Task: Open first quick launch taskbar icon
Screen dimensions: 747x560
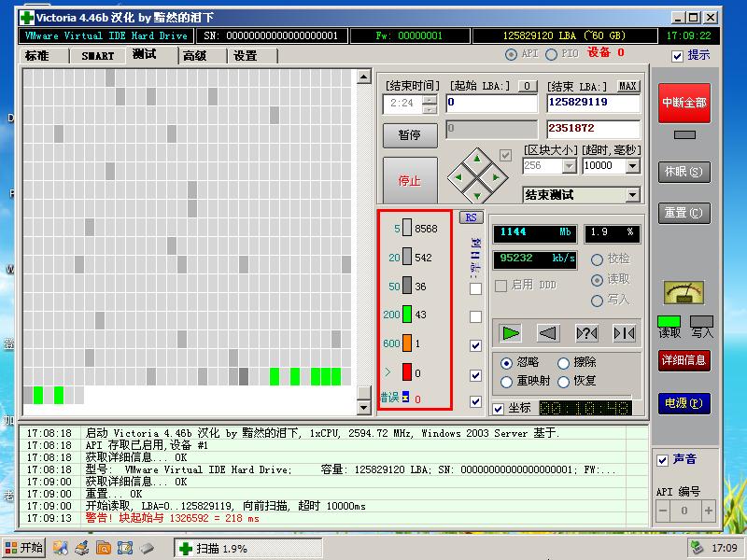Action: 60,548
